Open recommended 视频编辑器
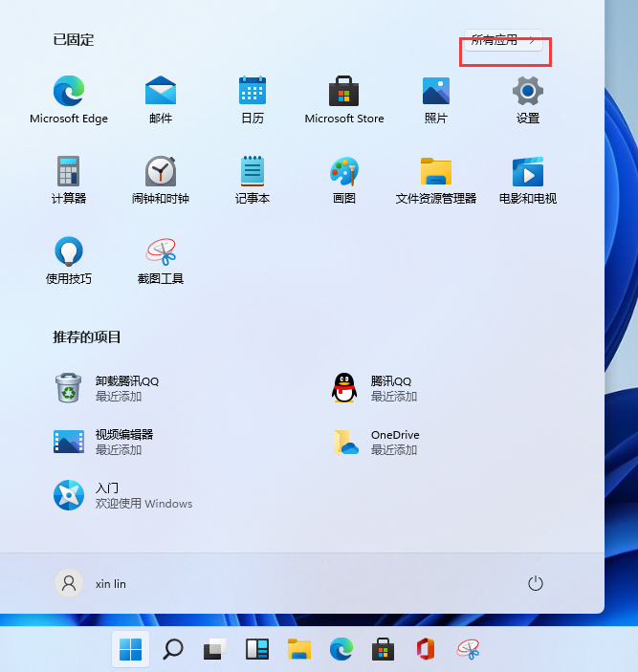The width and height of the screenshot is (638, 672). point(103,442)
